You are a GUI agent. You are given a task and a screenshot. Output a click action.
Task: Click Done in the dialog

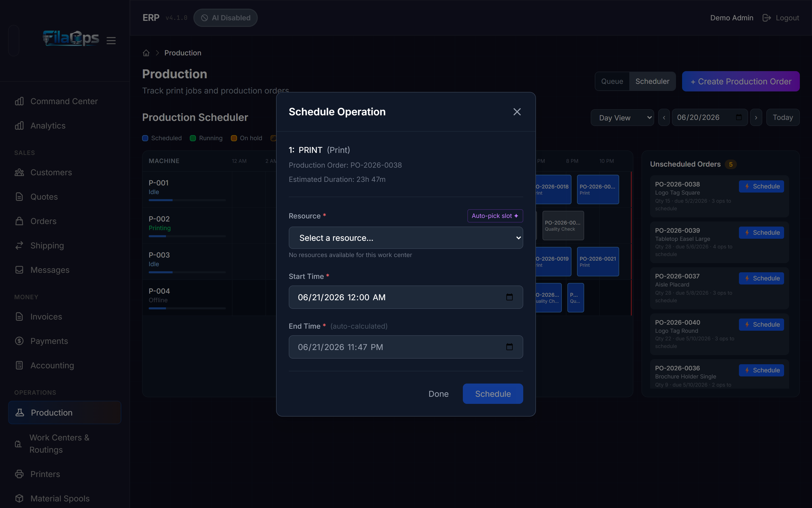[x=438, y=394]
